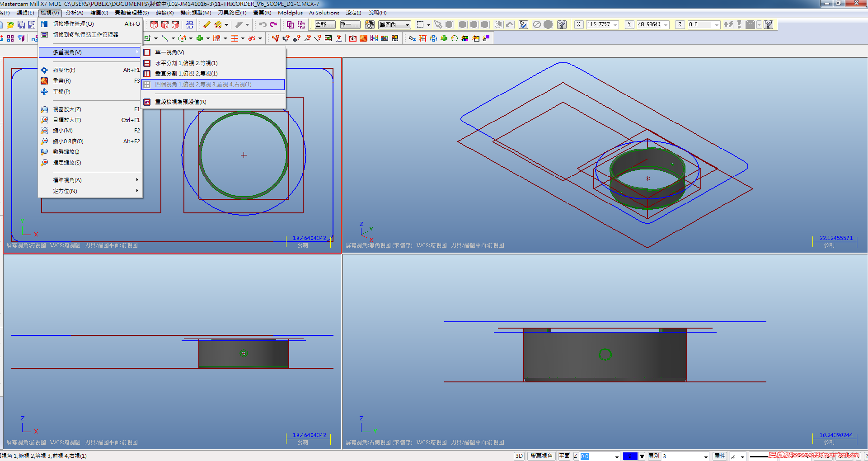Click the 單一... select only button
The image size is (868, 461).
(350, 24)
